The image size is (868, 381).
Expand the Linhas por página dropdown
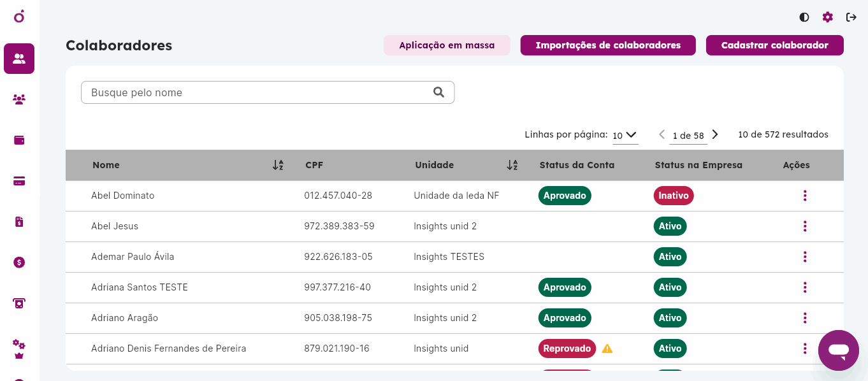point(625,135)
